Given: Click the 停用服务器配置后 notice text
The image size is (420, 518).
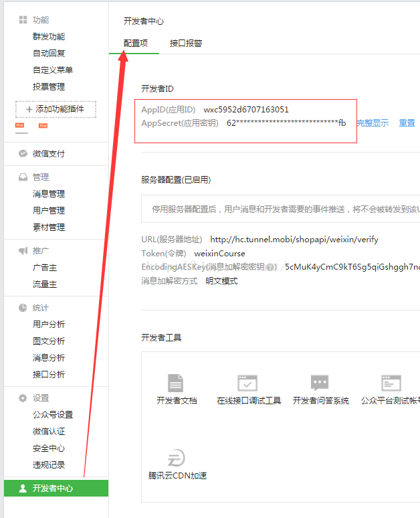Looking at the screenshot, I should coord(286,209).
